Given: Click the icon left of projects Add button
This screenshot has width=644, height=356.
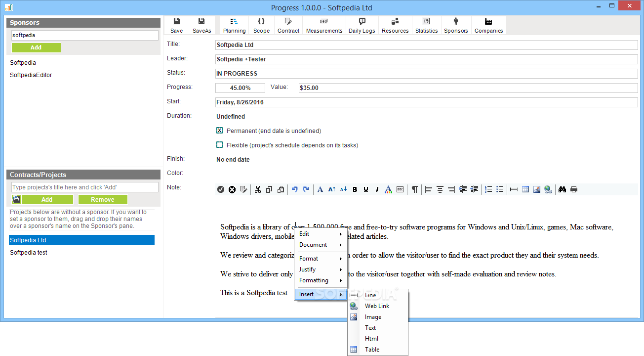Looking at the screenshot, I should 16,200.
